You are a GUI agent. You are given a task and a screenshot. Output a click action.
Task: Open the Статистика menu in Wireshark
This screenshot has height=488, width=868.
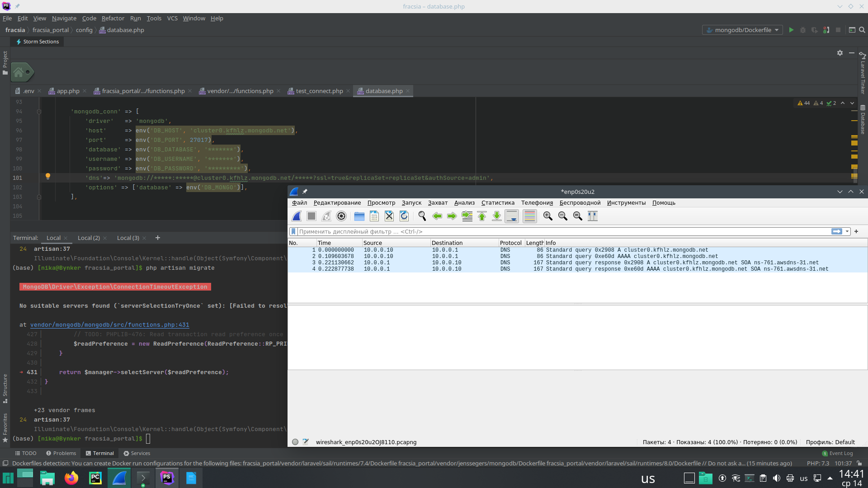tap(498, 203)
